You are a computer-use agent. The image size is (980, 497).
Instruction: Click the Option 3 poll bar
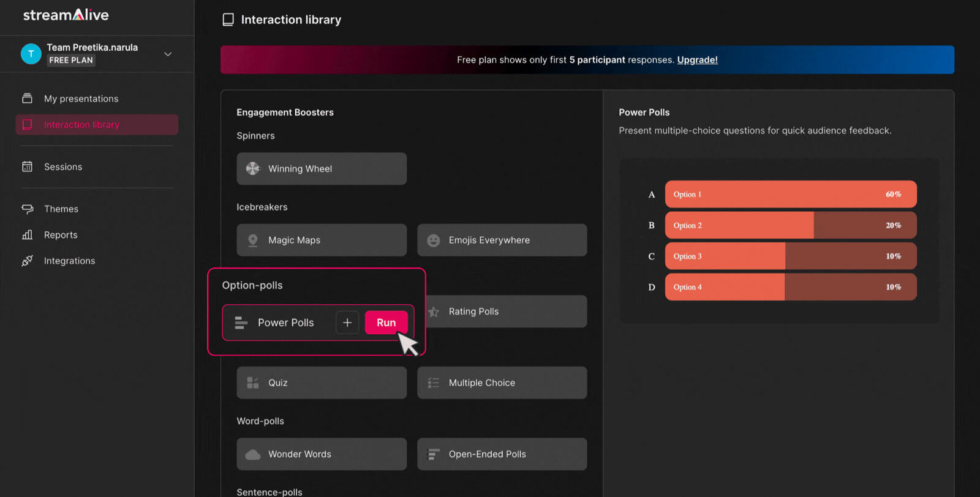(x=791, y=256)
